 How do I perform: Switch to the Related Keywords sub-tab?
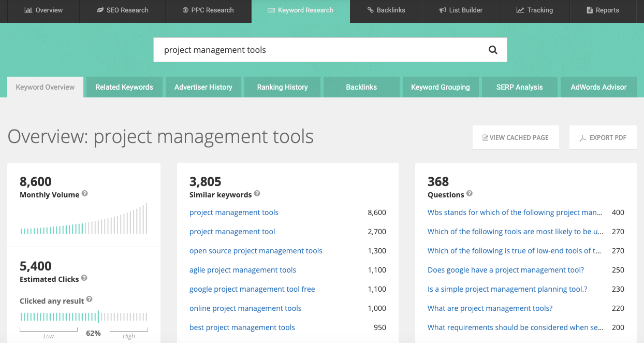pos(124,87)
